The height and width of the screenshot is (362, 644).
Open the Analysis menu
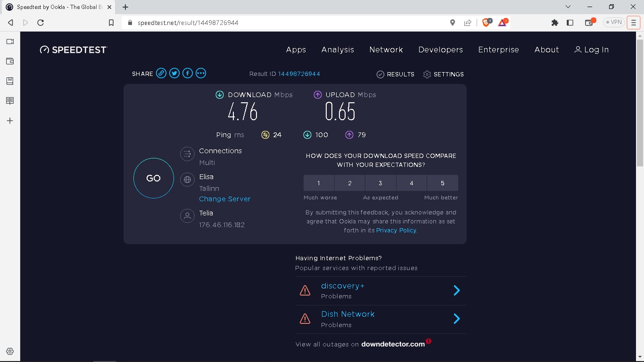pos(338,49)
